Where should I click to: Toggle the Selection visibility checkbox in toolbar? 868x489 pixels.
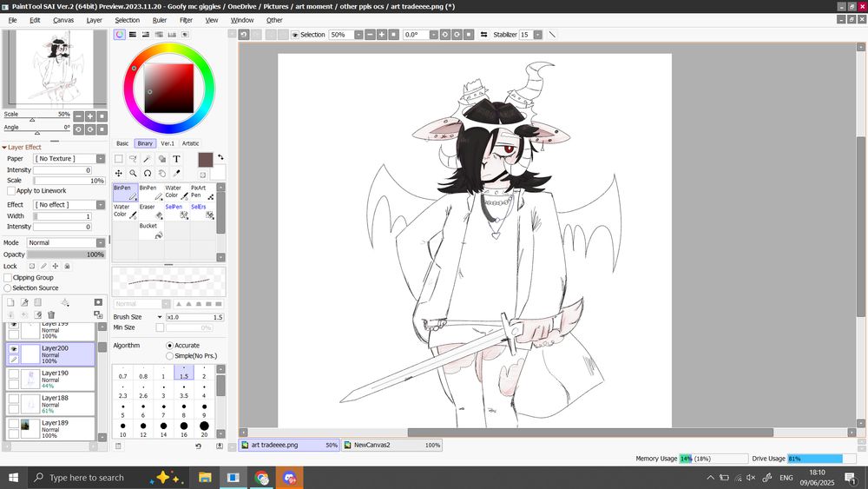coord(295,35)
